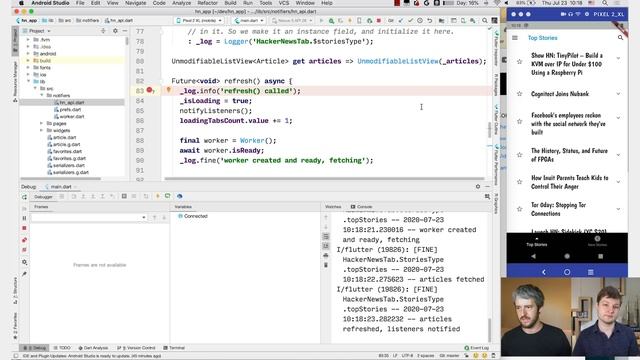640x360 pixels.
Task: Pause the program in debugger
Action: [24, 218]
